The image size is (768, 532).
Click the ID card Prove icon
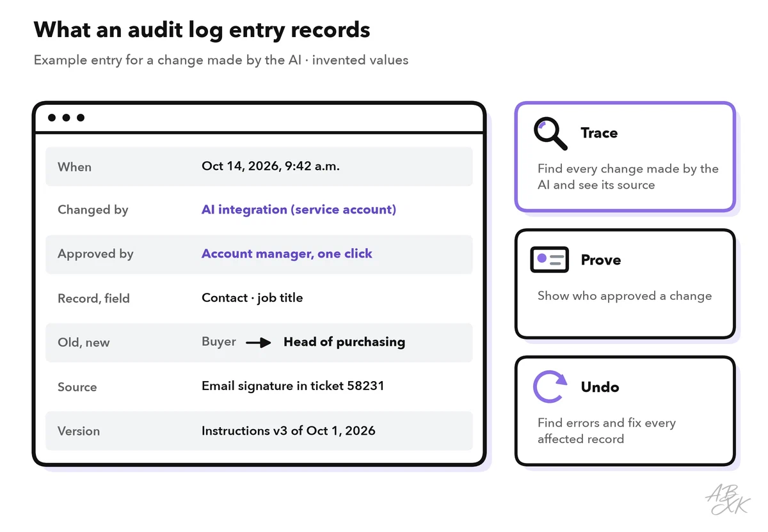coord(550,260)
